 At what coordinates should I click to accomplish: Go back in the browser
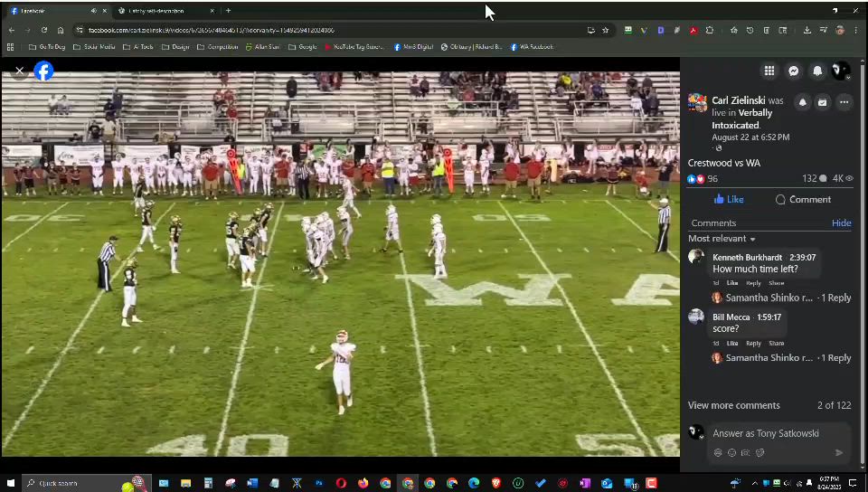(x=12, y=30)
